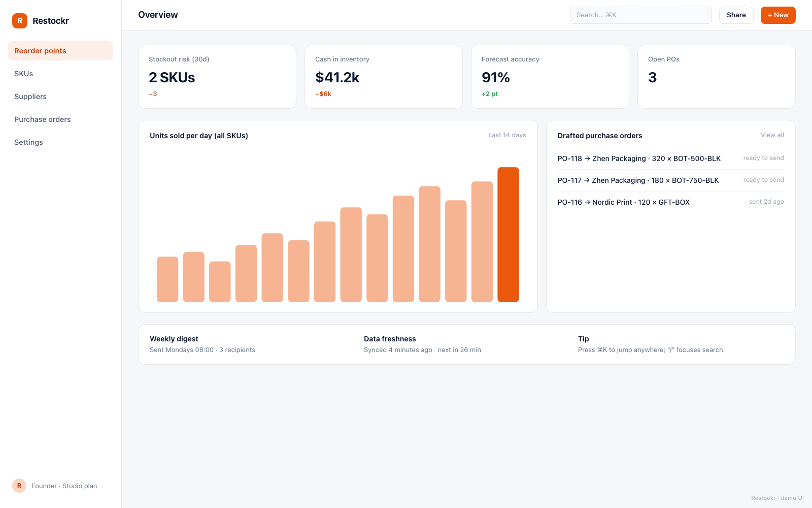This screenshot has height=508, width=812.
Task: Click the 'Units sold per day' chart title
Action: coord(199,136)
